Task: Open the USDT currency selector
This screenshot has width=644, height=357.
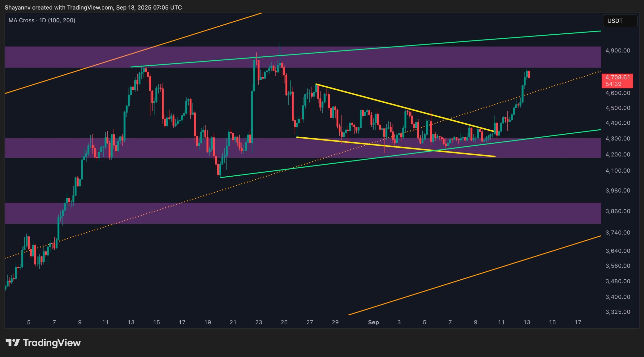Action: [x=620, y=21]
